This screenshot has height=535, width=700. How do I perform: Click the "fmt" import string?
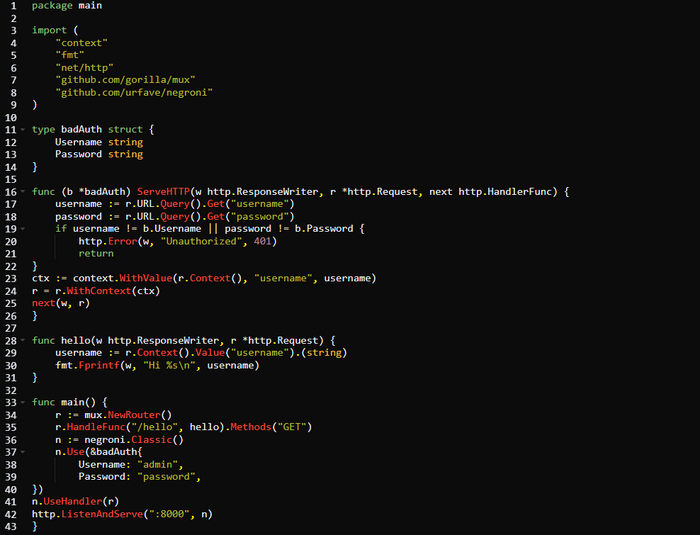[x=70, y=55]
